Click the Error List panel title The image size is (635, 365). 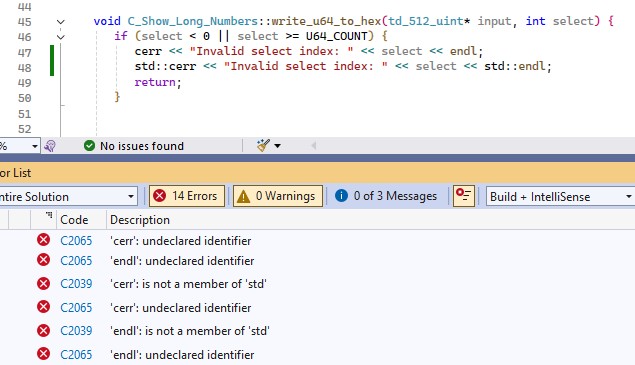point(15,173)
